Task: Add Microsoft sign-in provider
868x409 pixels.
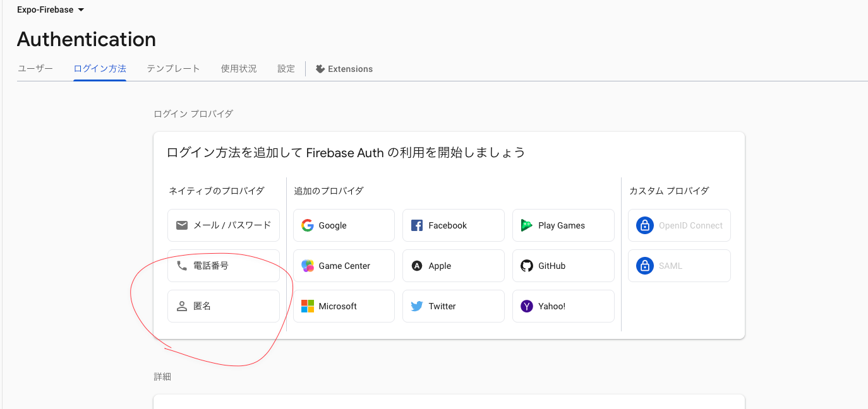Action: (344, 306)
